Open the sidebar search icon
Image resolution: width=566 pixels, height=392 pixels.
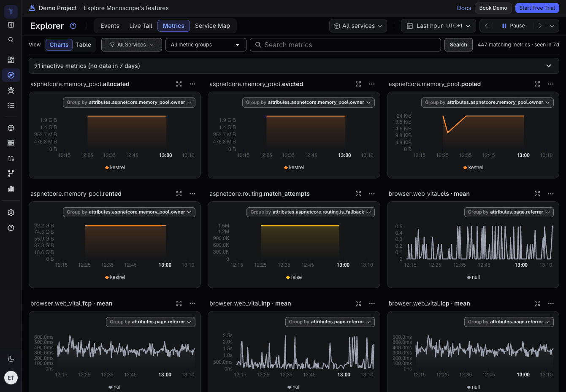11,40
